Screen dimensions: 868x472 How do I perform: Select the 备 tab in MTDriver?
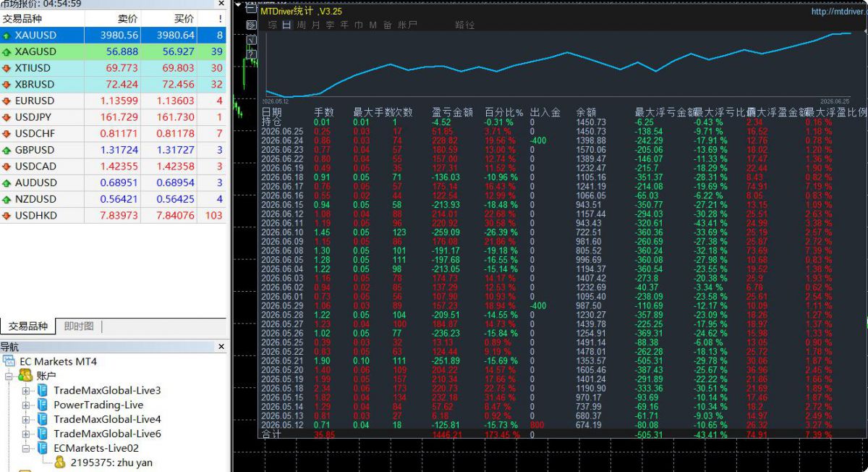[388, 25]
